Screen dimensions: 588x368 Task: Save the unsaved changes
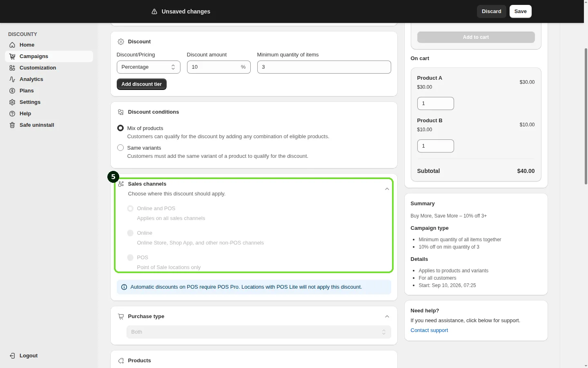521,11
